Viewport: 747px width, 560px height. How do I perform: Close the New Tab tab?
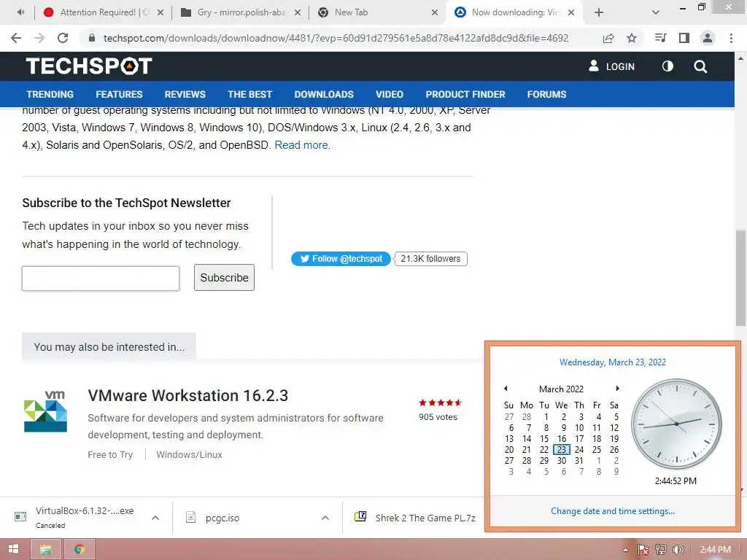click(435, 12)
